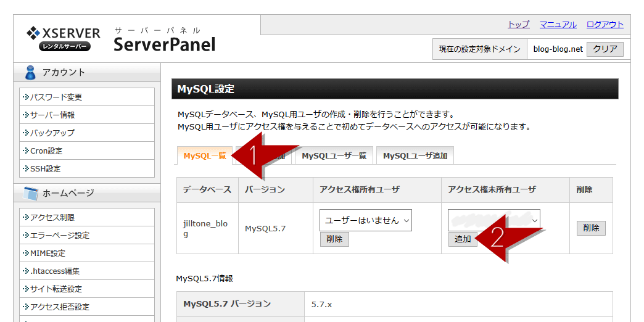This screenshot has width=644, height=322.
Task: Click the ServerPanel title text
Action: [164, 44]
